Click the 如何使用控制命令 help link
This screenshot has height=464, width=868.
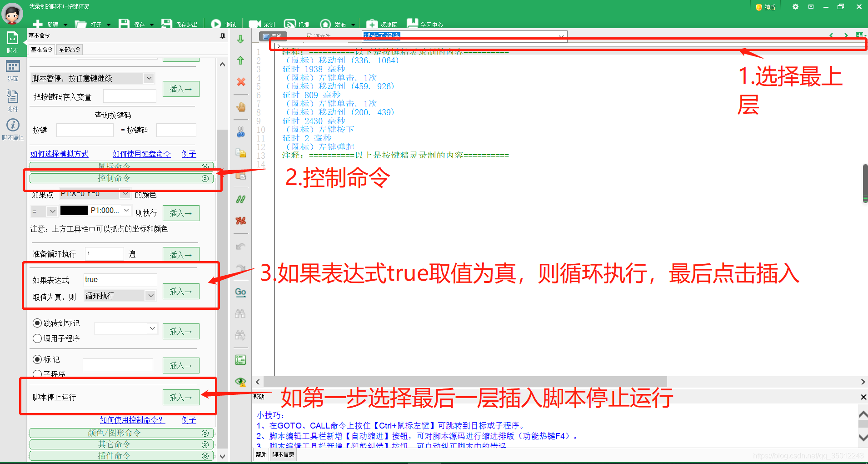(131, 420)
